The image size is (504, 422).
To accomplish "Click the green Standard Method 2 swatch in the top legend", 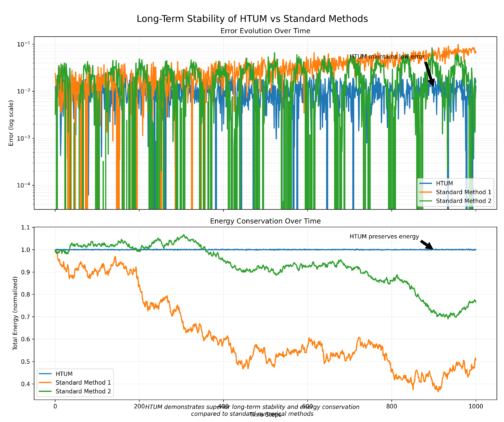I will pos(426,201).
